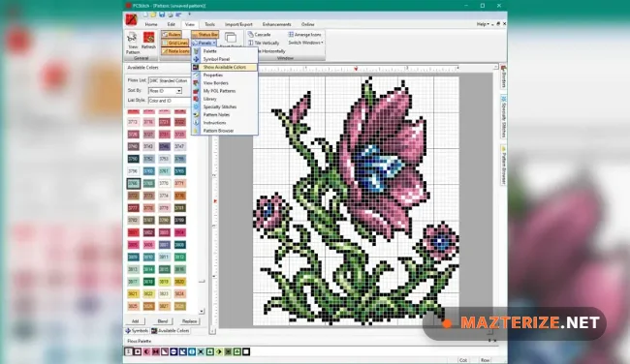Toggle the Status Bar option
Viewport: 630px width, 364px height.
click(x=205, y=35)
